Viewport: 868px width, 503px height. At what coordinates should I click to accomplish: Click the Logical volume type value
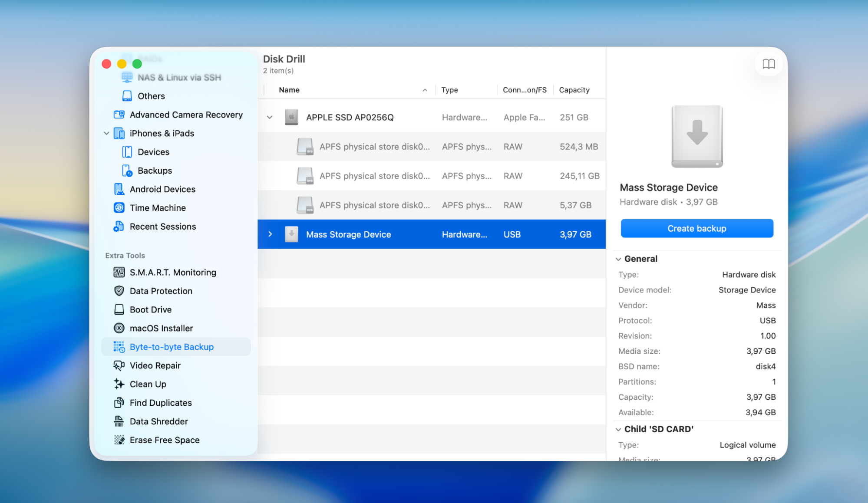(x=747, y=445)
